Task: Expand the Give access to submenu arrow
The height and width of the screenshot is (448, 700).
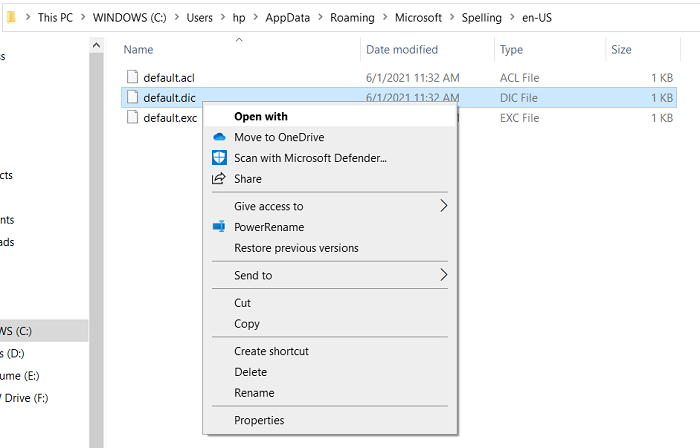Action: click(x=443, y=206)
